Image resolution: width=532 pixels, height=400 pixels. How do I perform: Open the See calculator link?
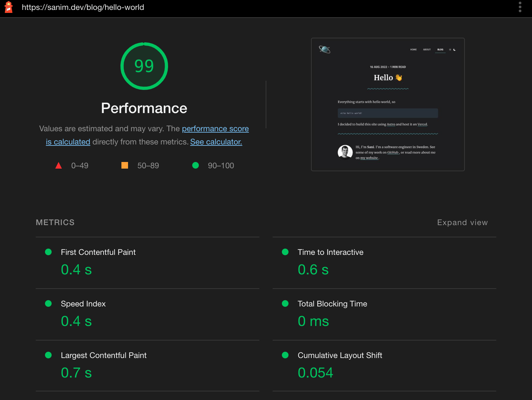pyautogui.click(x=216, y=142)
